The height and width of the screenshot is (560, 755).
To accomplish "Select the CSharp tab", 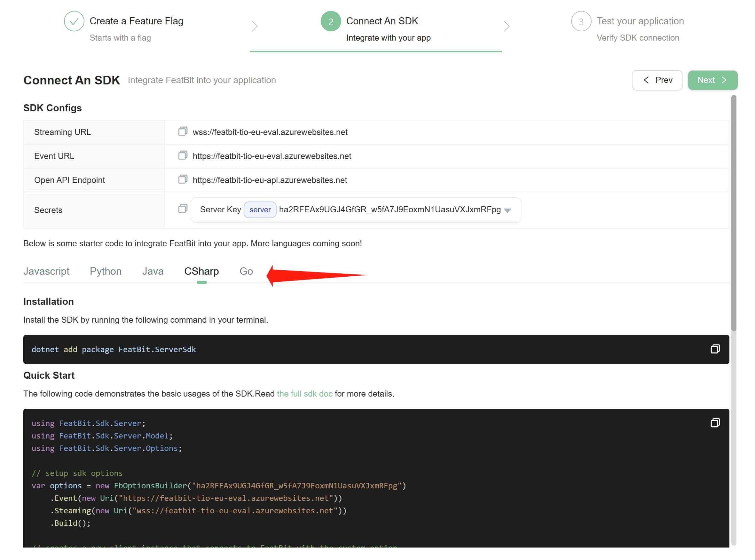I will point(201,271).
